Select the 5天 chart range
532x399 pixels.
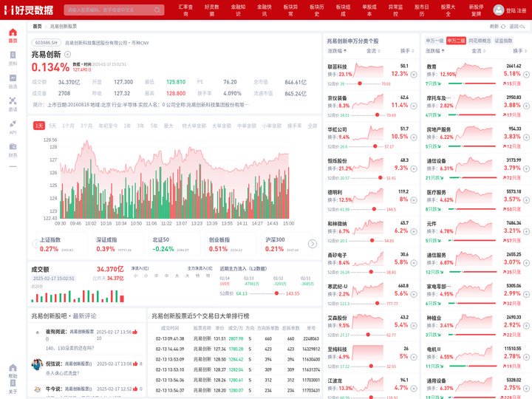pyautogui.click(x=52, y=126)
